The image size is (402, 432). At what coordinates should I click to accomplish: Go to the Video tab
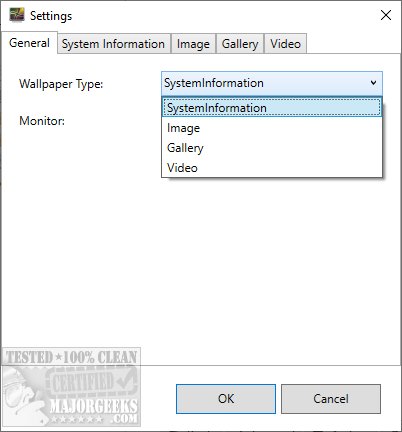(285, 44)
